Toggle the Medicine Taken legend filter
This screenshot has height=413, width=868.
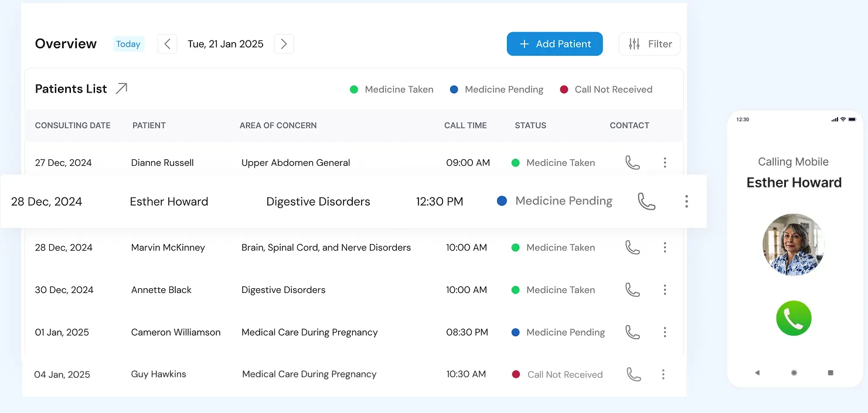coord(391,89)
